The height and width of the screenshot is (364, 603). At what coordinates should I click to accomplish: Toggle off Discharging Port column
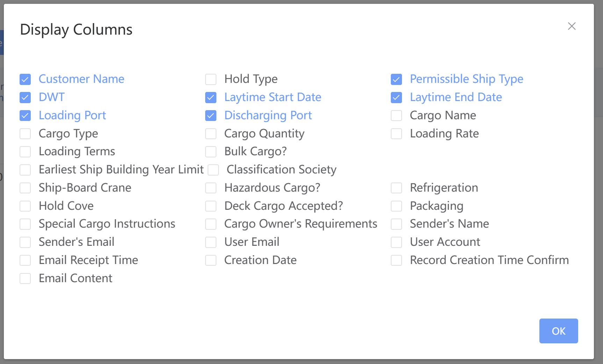pyautogui.click(x=211, y=116)
